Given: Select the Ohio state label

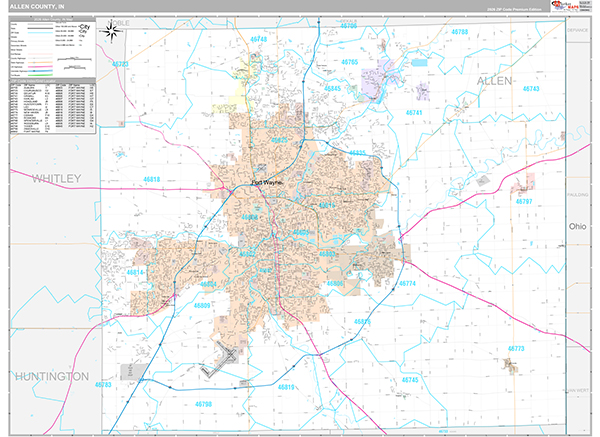Looking at the screenshot, I should [x=579, y=227].
